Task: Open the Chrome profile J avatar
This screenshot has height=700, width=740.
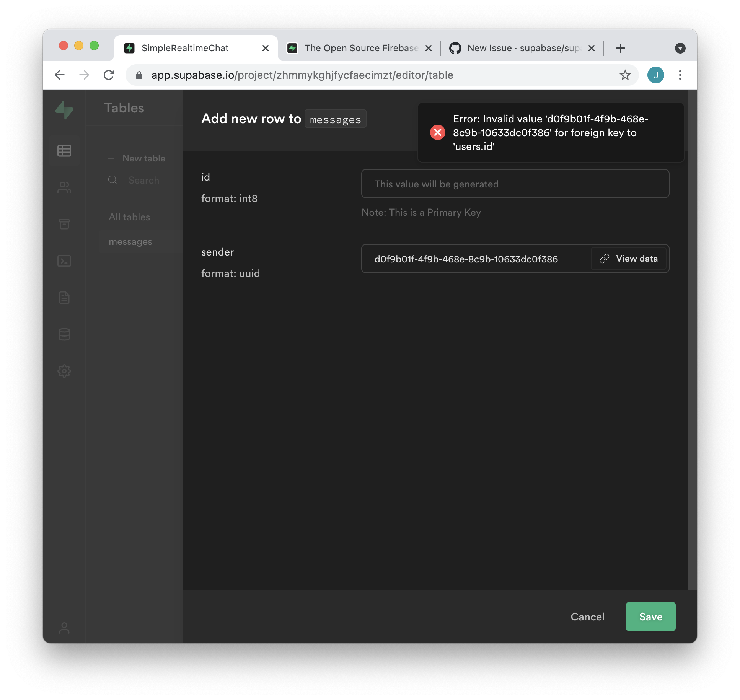Action: click(656, 75)
